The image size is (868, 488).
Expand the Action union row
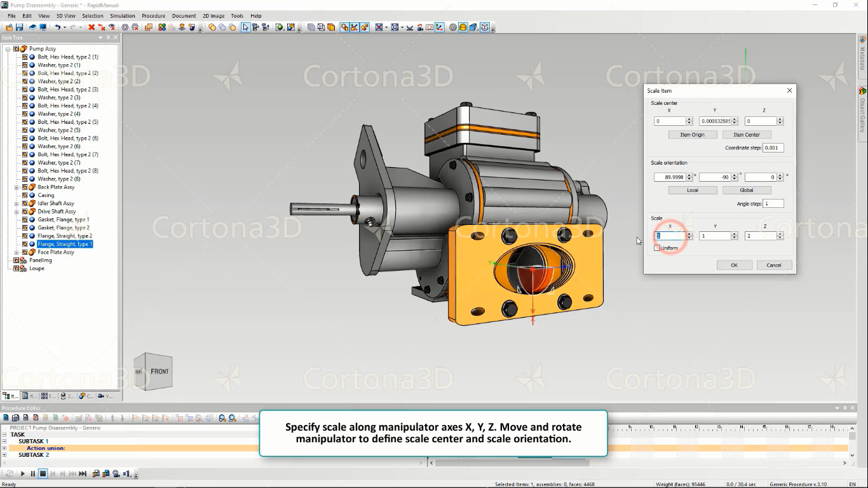click(x=4, y=448)
